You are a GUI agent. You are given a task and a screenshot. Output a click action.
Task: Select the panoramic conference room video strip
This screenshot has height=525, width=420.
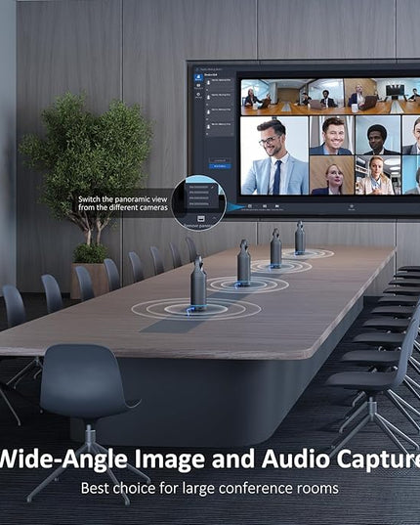(330, 97)
